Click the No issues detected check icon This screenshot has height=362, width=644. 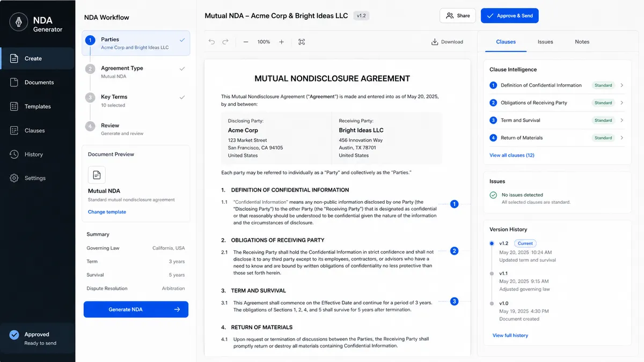tap(493, 195)
